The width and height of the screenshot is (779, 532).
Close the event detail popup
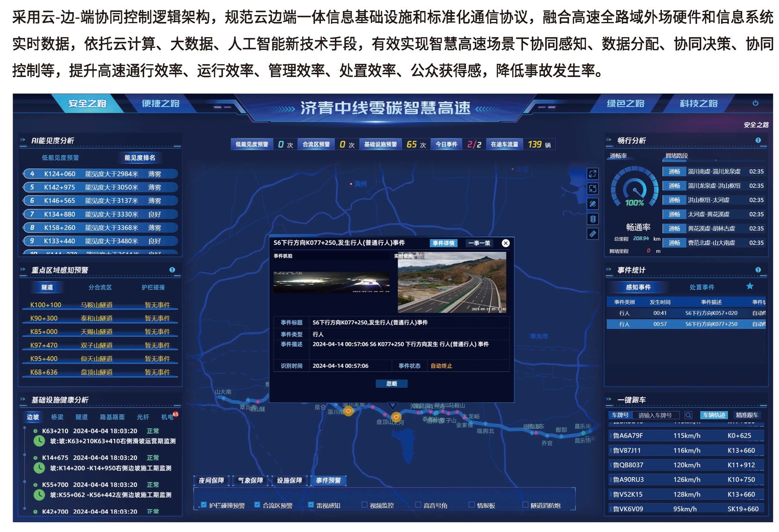pos(505,243)
